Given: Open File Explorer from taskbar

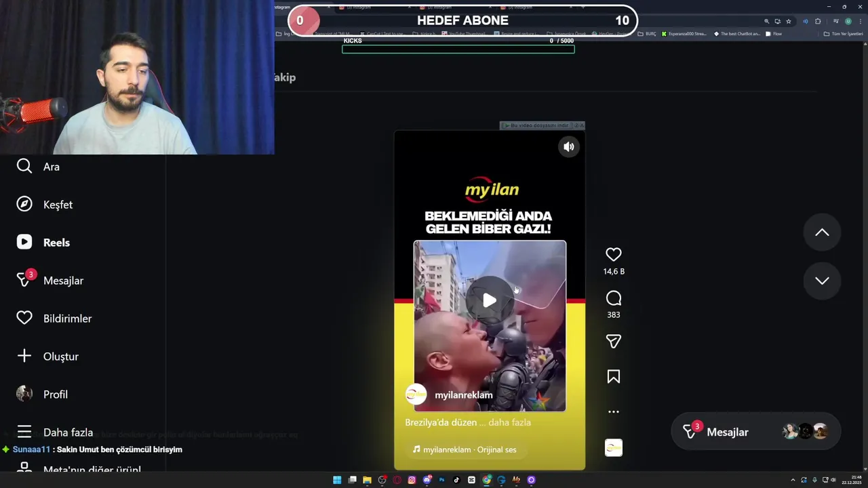Looking at the screenshot, I should (367, 480).
